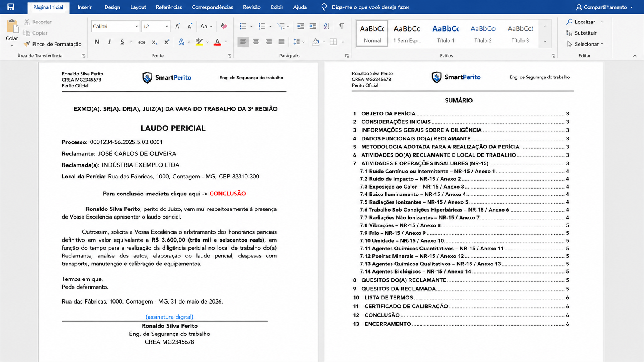The width and height of the screenshot is (644, 362).
Task: Switch to the Layout tab
Action: tap(138, 7)
